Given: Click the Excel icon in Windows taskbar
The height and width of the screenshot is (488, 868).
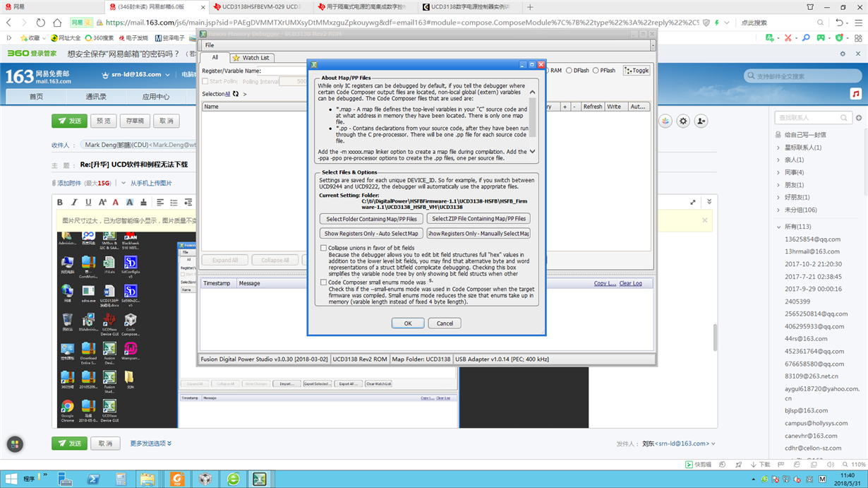Looking at the screenshot, I should [260, 479].
